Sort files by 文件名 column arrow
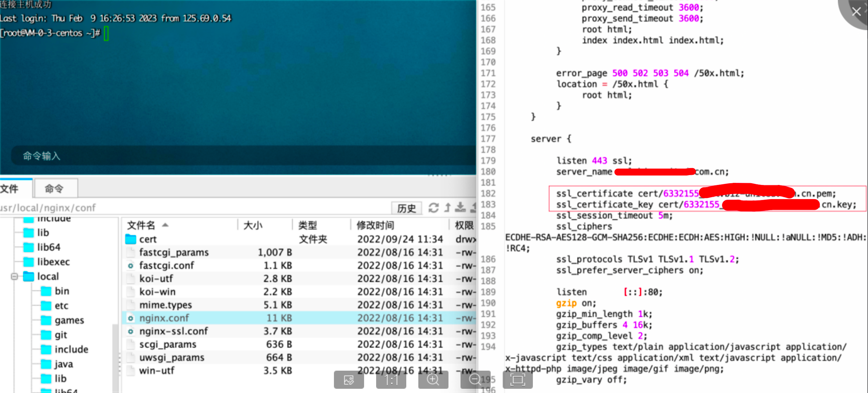 pyautogui.click(x=165, y=225)
